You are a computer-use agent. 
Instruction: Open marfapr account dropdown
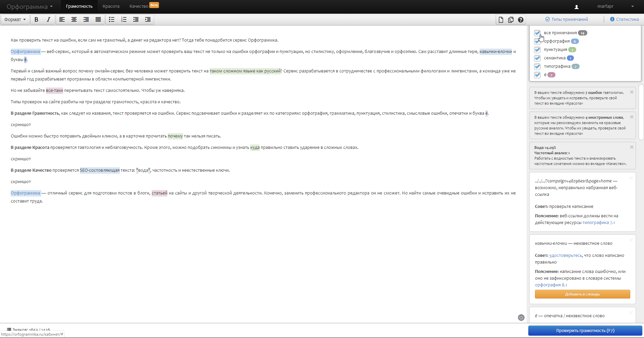(x=615, y=6)
